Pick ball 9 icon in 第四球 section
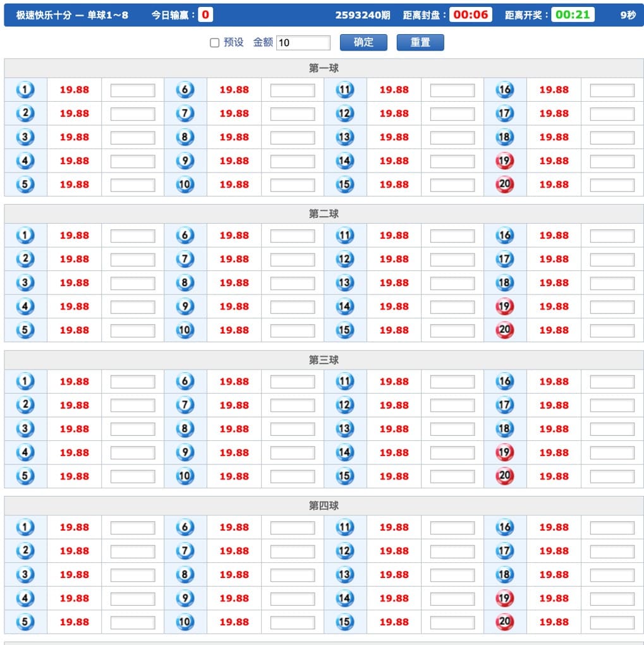 point(185,598)
